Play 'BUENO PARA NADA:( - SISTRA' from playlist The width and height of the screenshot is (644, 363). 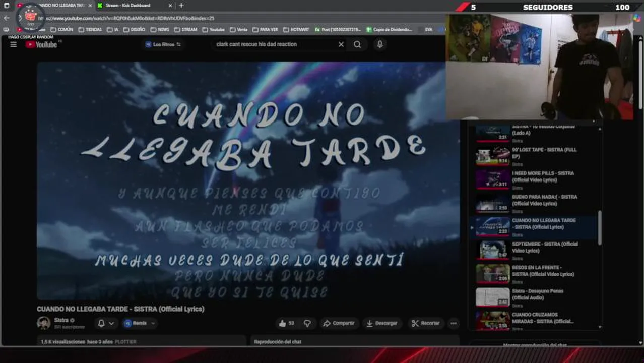[535, 204]
